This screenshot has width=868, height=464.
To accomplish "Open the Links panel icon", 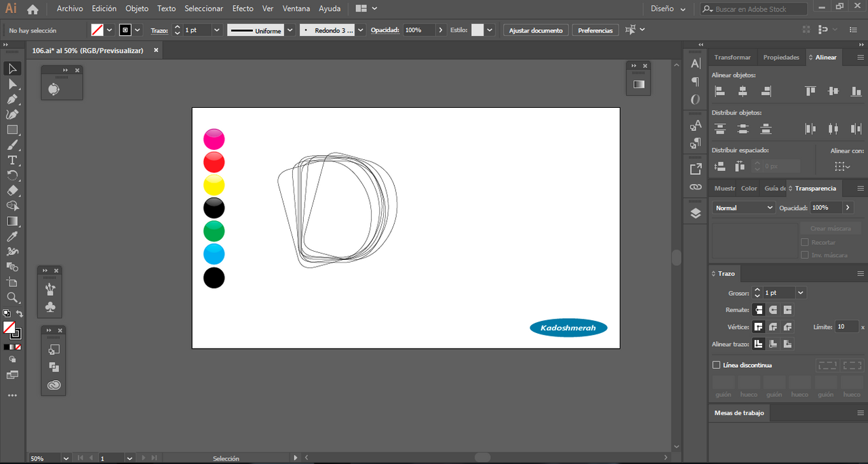I will pyautogui.click(x=696, y=187).
